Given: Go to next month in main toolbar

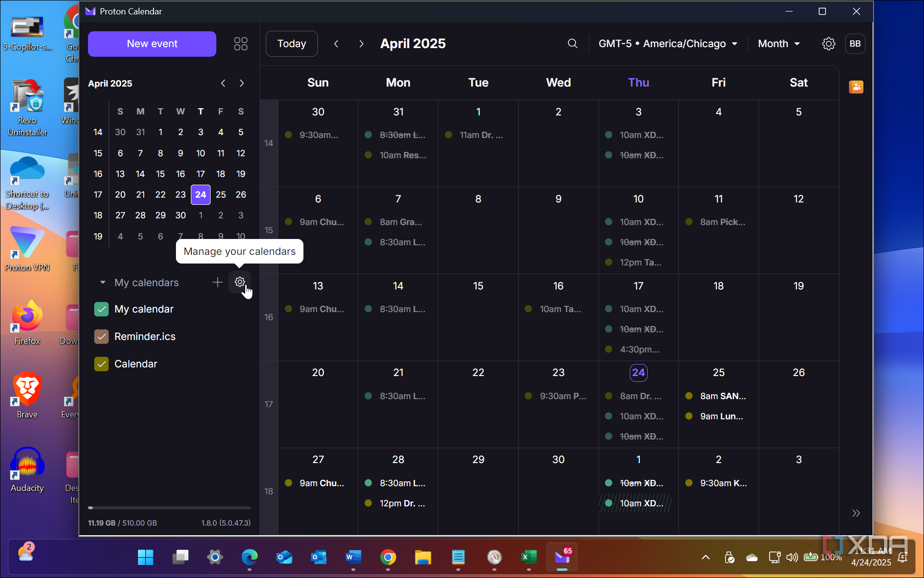Looking at the screenshot, I should tap(361, 44).
